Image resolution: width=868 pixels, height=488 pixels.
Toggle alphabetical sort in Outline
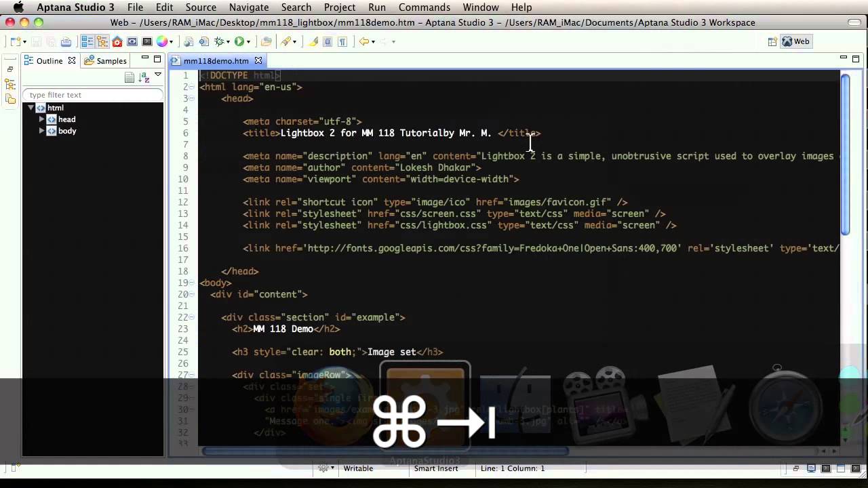(x=144, y=77)
